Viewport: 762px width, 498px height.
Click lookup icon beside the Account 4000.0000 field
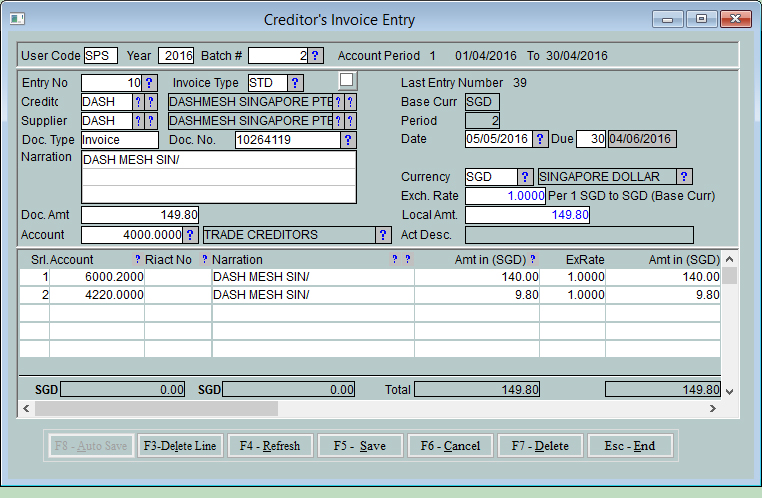pos(190,235)
